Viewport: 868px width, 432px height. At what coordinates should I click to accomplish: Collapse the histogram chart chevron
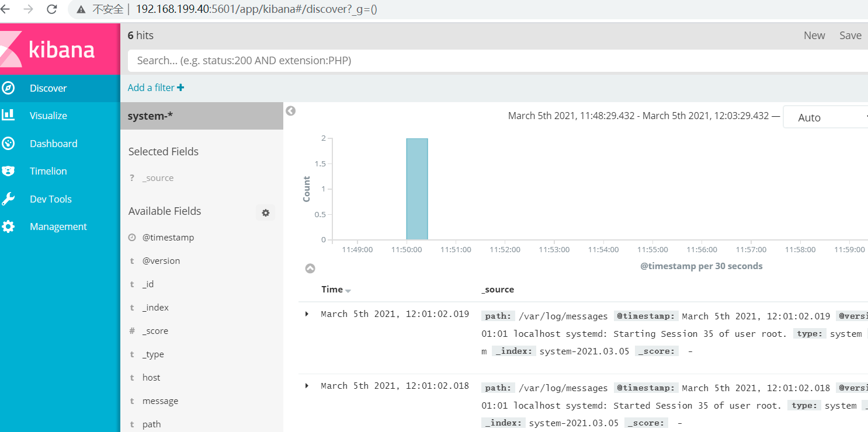[x=310, y=269]
